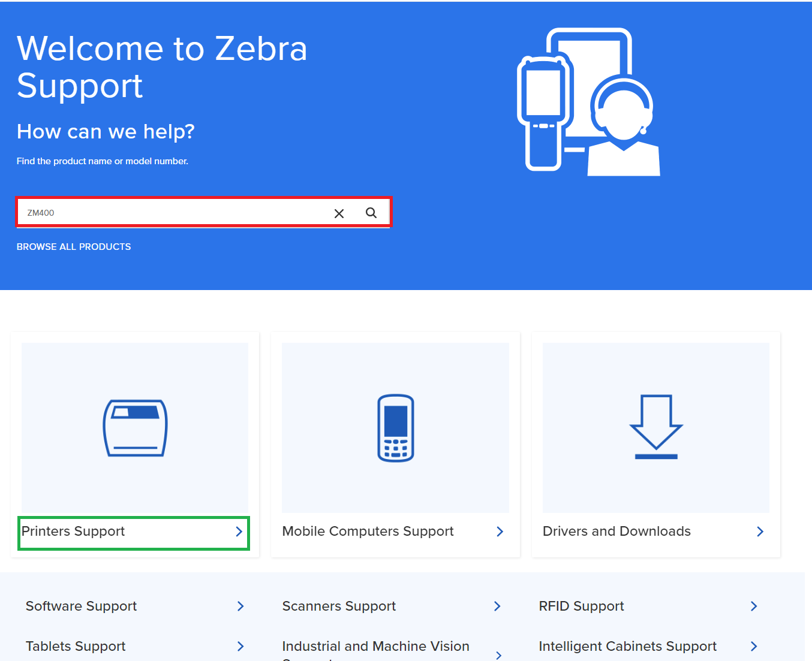Select Tablets Support
Image resolution: width=812 pixels, height=661 pixels.
tap(75, 647)
